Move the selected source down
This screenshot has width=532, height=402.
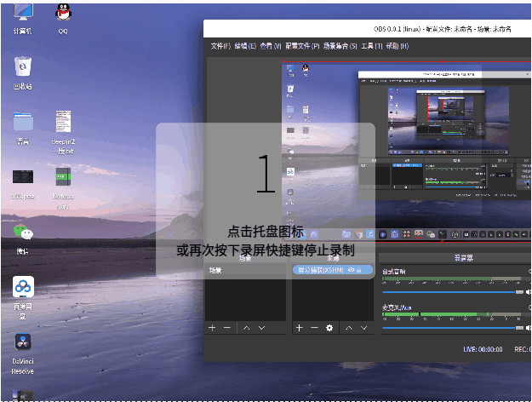pos(363,328)
